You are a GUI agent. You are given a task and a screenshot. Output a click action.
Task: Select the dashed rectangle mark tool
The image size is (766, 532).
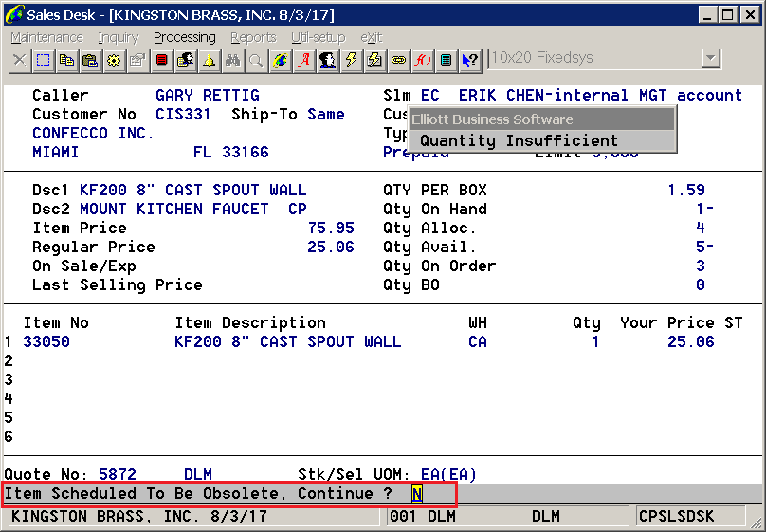(x=43, y=61)
